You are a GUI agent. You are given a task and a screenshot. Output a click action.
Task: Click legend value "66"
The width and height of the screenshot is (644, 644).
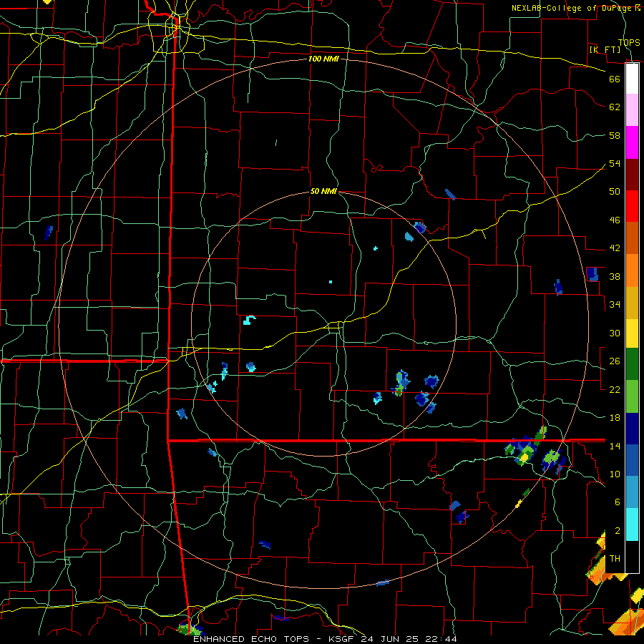point(615,79)
